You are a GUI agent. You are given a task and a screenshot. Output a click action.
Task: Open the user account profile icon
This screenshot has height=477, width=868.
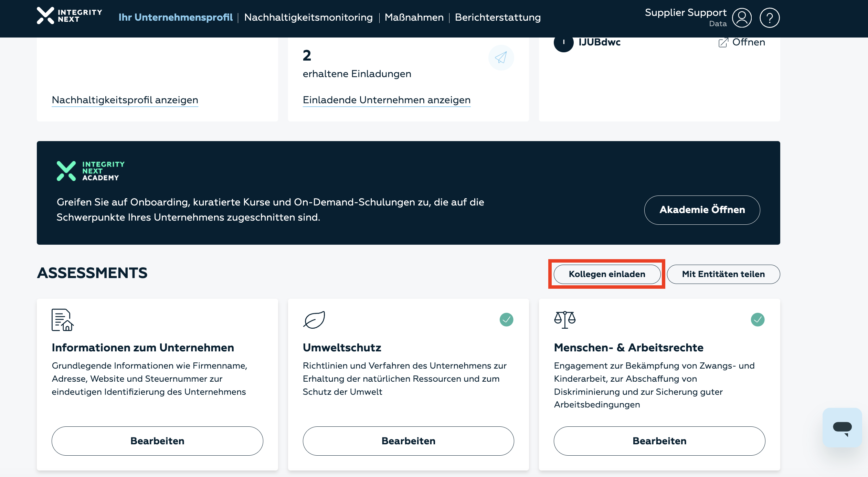point(741,18)
